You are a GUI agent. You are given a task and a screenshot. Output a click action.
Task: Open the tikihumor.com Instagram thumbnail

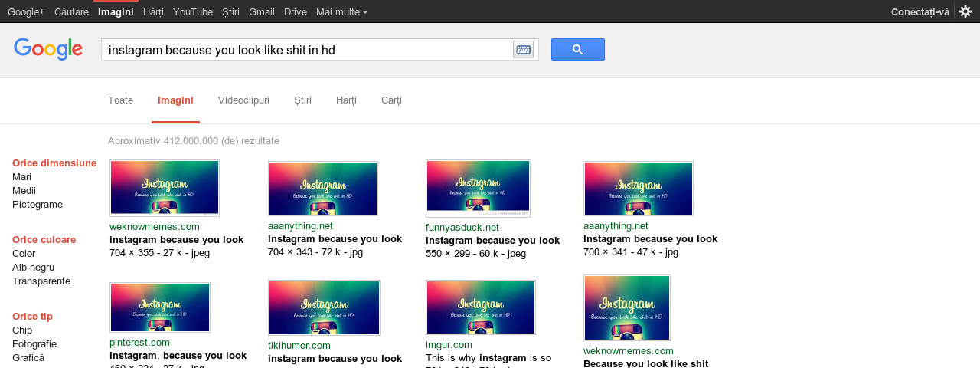tap(324, 307)
